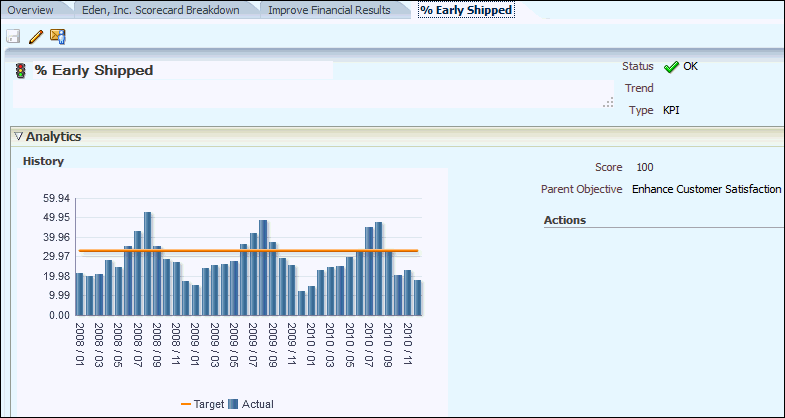Click the pencil Edit icon
This screenshot has height=418, width=785.
point(36,37)
